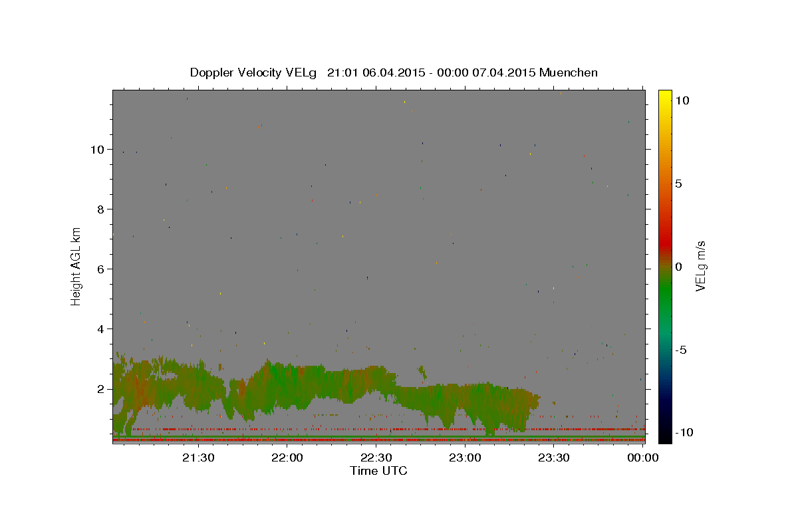
Task: Click the 23:30 time tick label
Action: point(553,458)
